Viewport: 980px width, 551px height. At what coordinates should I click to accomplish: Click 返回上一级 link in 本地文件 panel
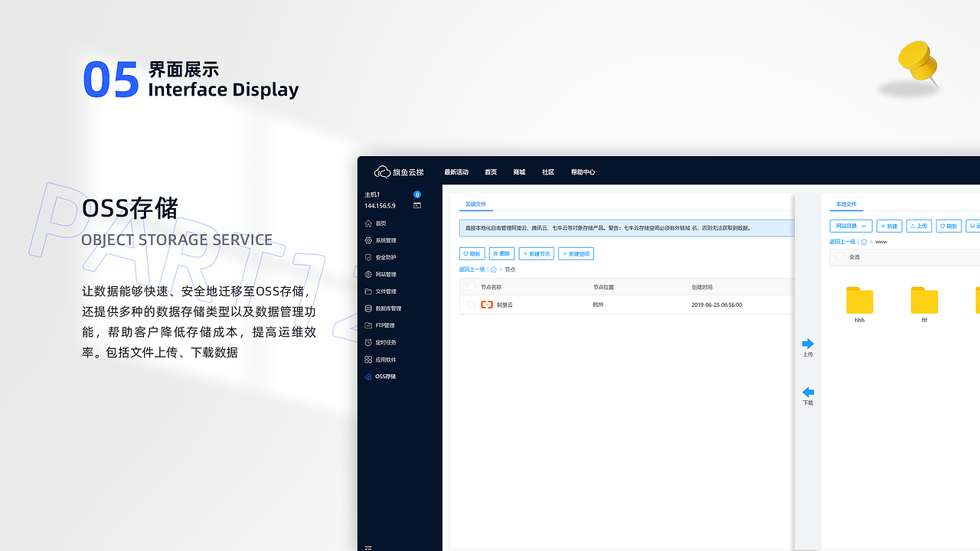842,241
